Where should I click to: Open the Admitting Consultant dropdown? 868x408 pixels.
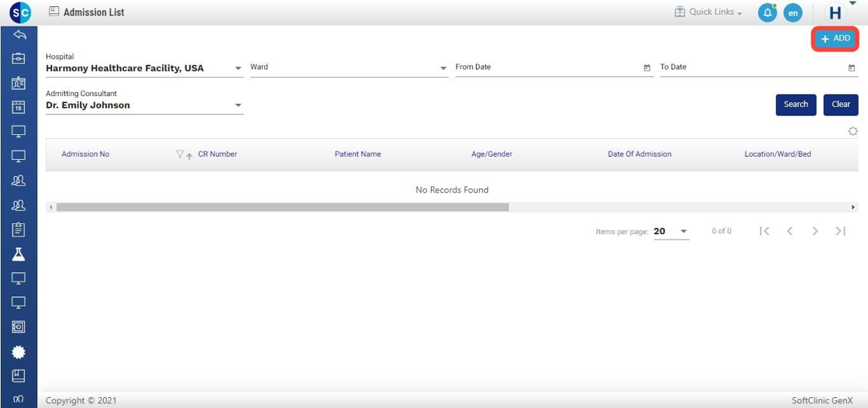[238, 105]
